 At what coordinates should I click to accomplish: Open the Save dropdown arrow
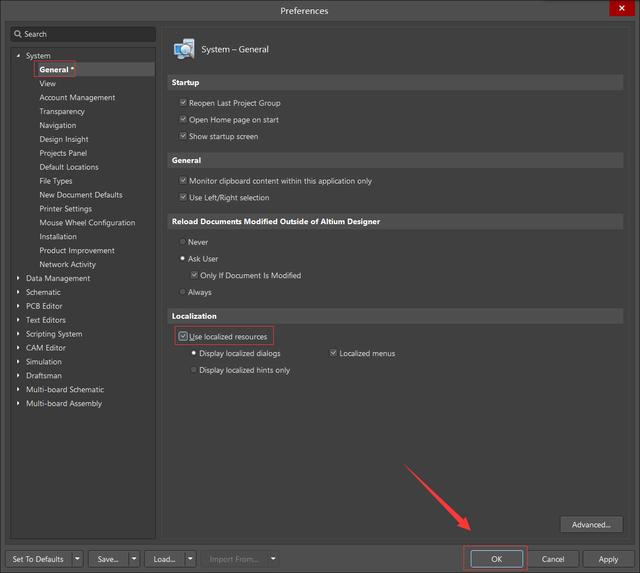click(x=133, y=559)
